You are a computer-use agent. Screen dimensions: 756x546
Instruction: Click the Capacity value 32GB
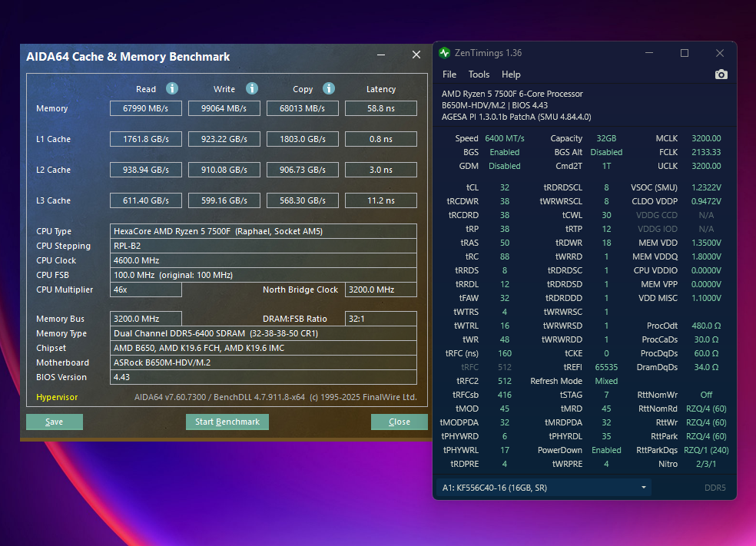606,138
